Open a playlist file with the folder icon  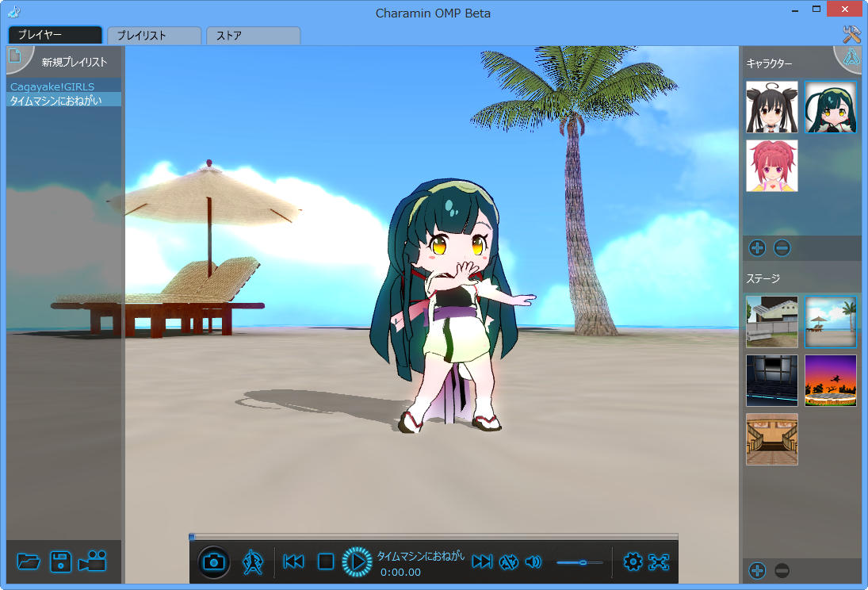click(x=29, y=561)
